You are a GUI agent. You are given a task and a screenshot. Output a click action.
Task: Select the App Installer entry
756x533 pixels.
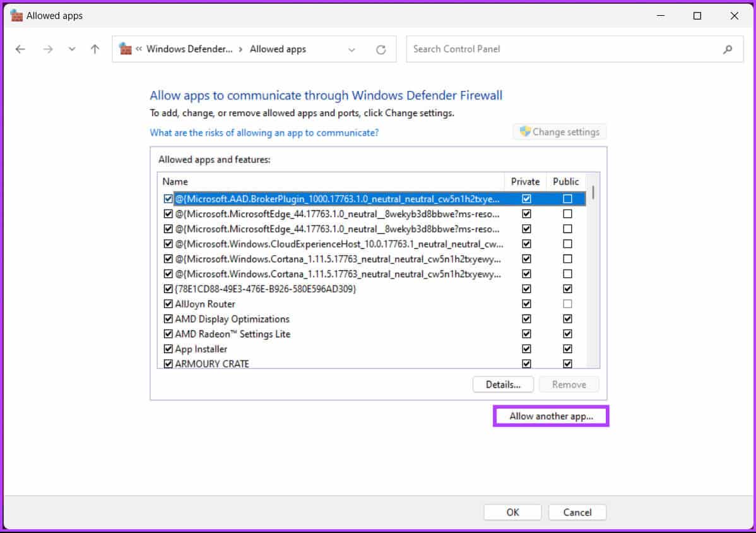[201, 349]
